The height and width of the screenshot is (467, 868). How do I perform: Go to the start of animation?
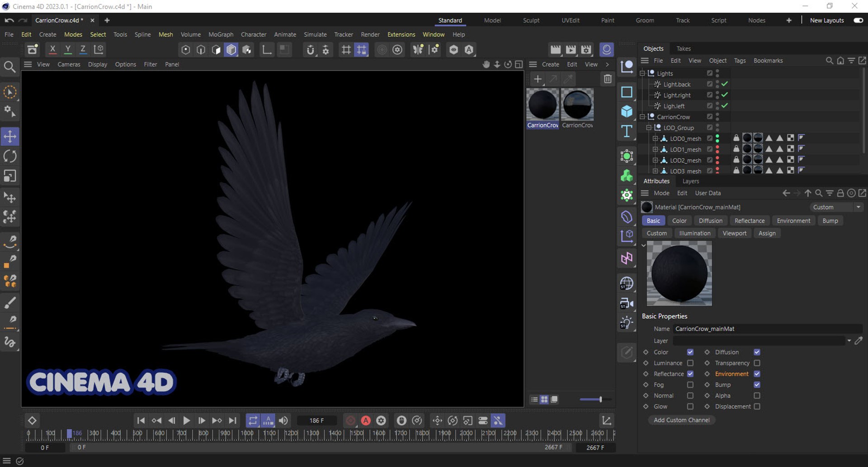(141, 420)
